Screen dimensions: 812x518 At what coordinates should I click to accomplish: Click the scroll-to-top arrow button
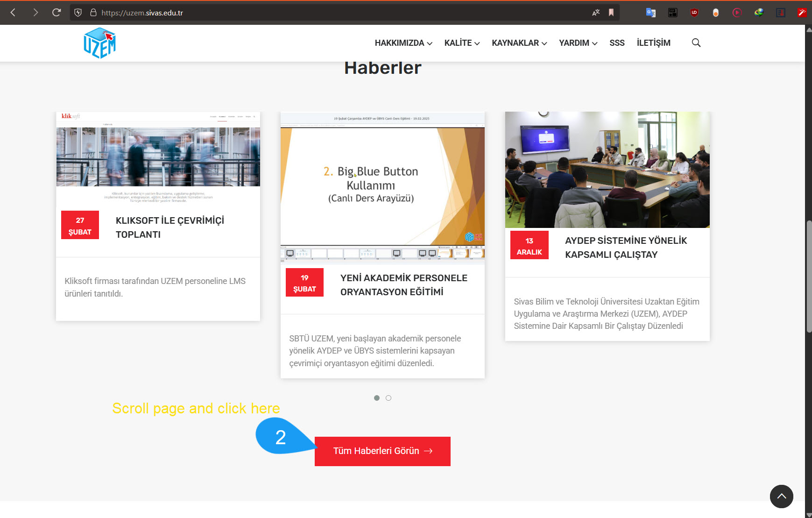[781, 496]
